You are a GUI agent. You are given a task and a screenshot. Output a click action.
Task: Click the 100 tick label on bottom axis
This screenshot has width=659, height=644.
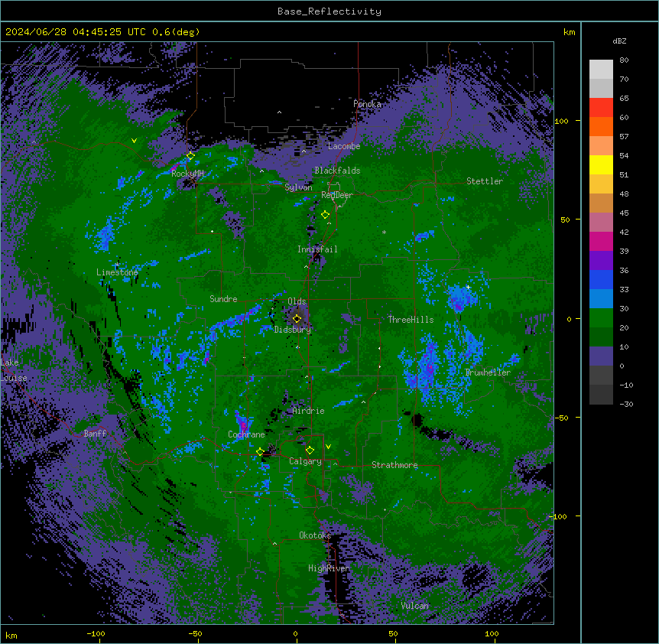492,633
